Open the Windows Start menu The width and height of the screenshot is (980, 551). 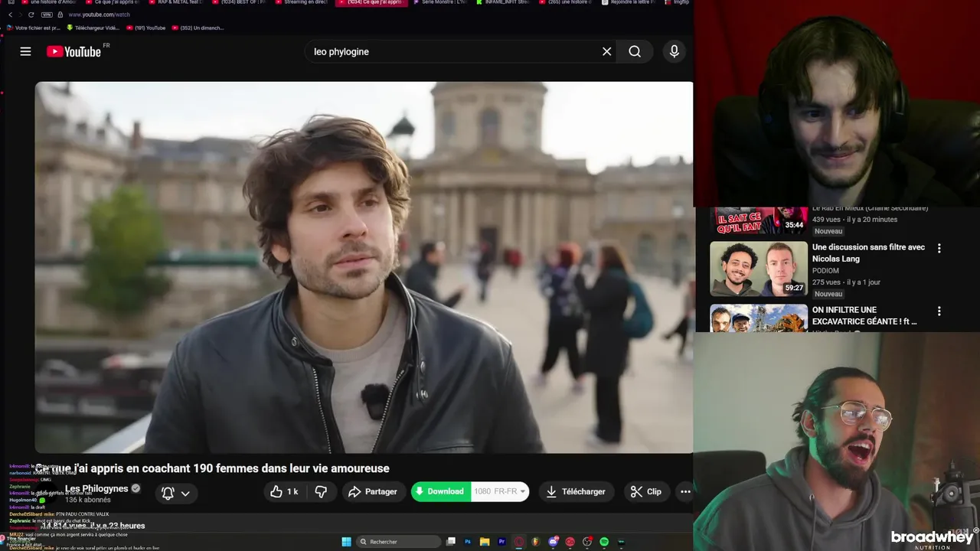pyautogui.click(x=346, y=542)
